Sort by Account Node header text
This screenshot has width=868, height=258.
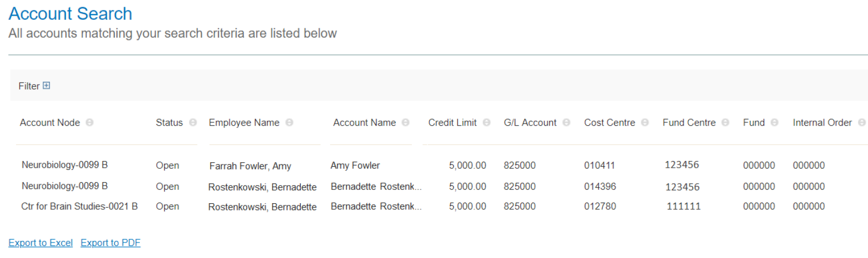(50, 122)
